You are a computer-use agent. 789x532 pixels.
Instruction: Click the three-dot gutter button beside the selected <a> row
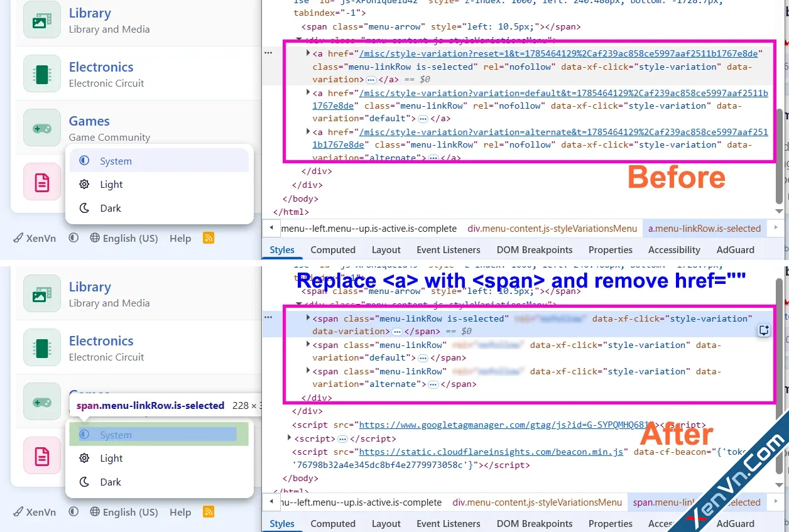[x=268, y=53]
